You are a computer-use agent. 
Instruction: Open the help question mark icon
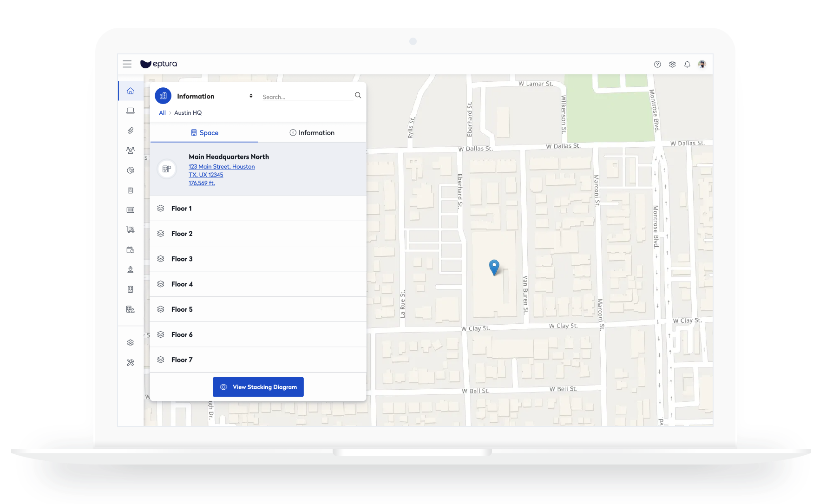pyautogui.click(x=657, y=65)
